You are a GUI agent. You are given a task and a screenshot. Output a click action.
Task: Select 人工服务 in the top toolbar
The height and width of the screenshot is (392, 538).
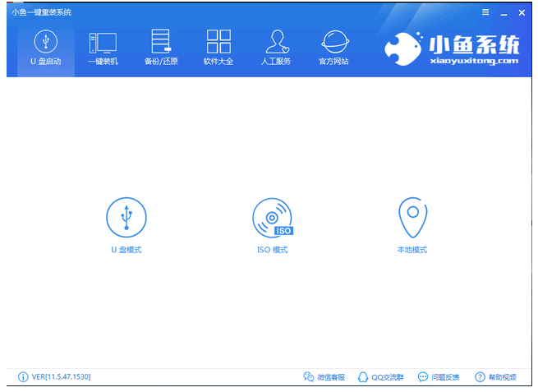(x=277, y=48)
